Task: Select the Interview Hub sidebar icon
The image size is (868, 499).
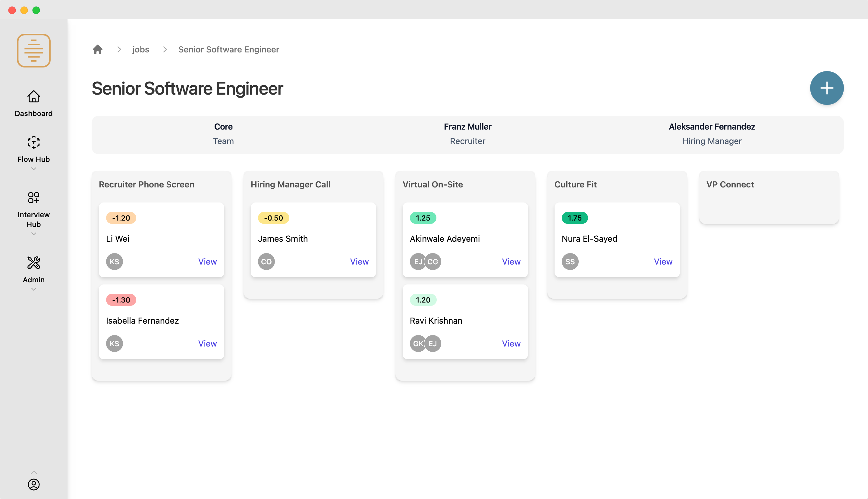Action: [33, 198]
